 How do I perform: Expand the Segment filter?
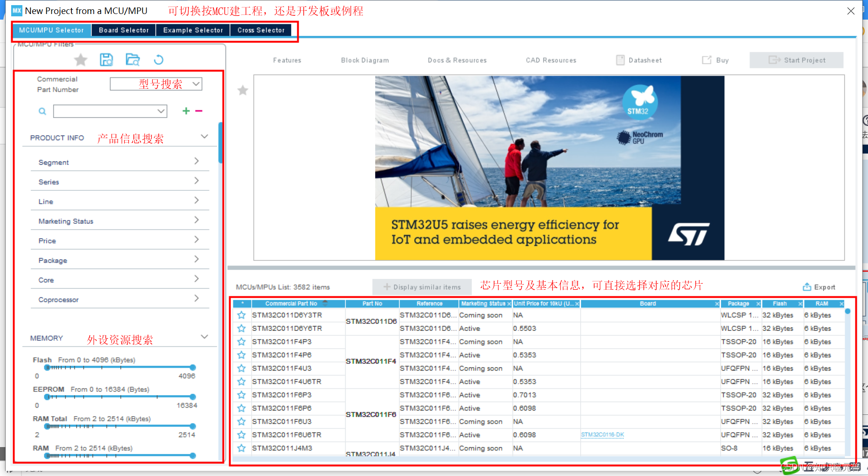coord(196,161)
